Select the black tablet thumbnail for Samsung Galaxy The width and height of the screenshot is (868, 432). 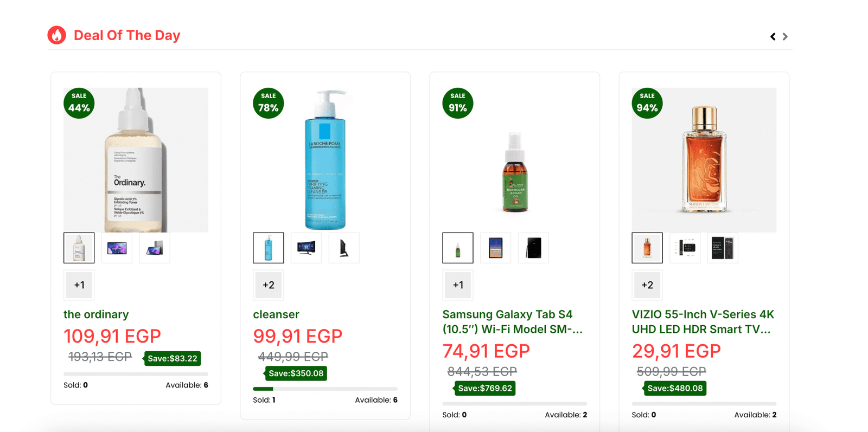point(533,248)
